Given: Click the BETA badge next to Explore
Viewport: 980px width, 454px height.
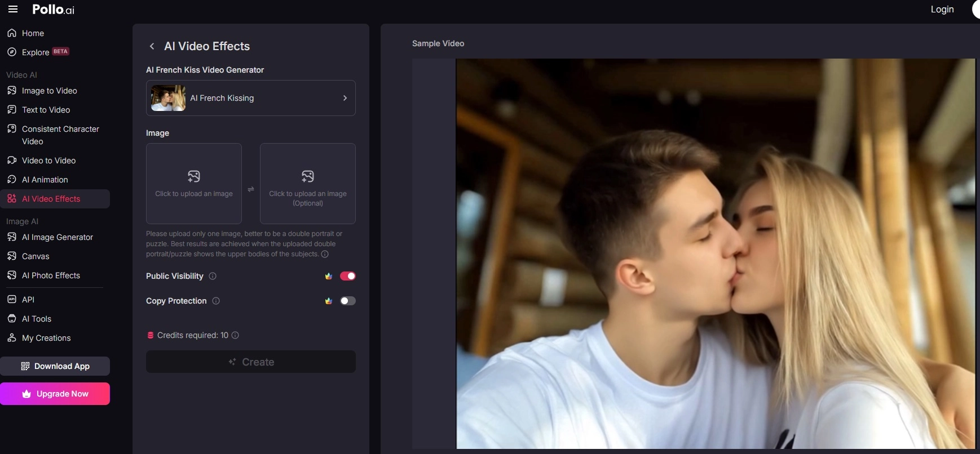Looking at the screenshot, I should pyautogui.click(x=60, y=51).
